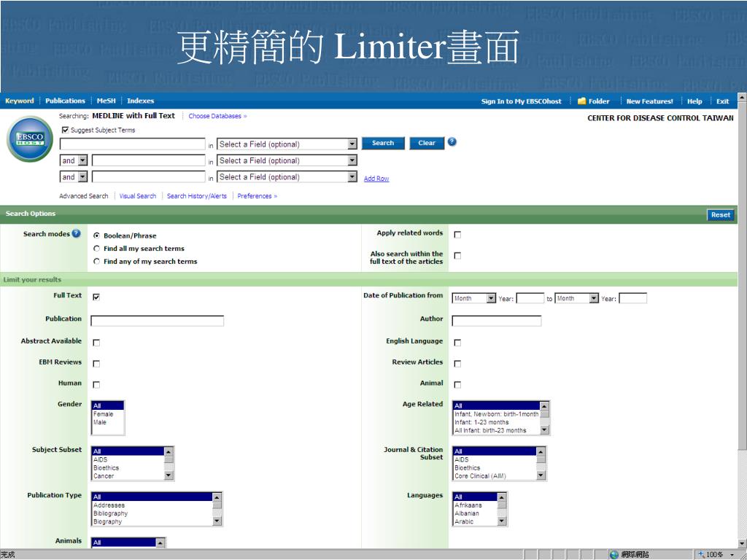Click Age Related list scroll-down arrow

(x=544, y=429)
